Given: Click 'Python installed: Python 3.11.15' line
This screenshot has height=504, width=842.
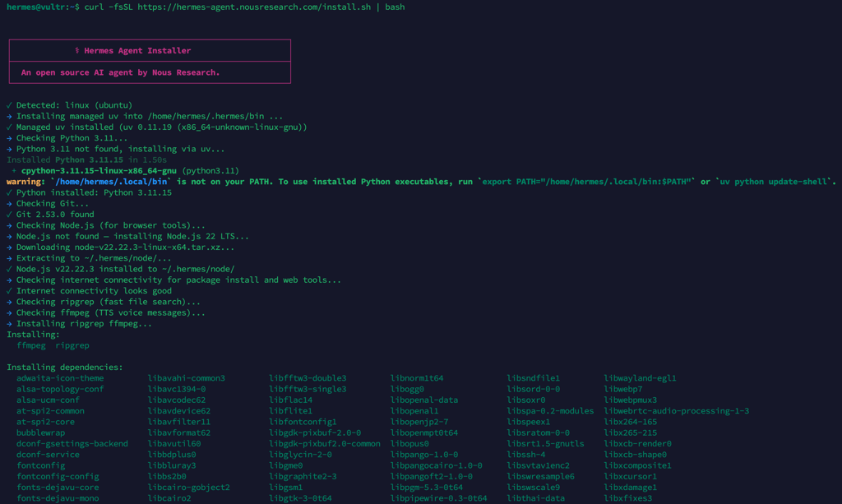Looking at the screenshot, I should pyautogui.click(x=89, y=192).
